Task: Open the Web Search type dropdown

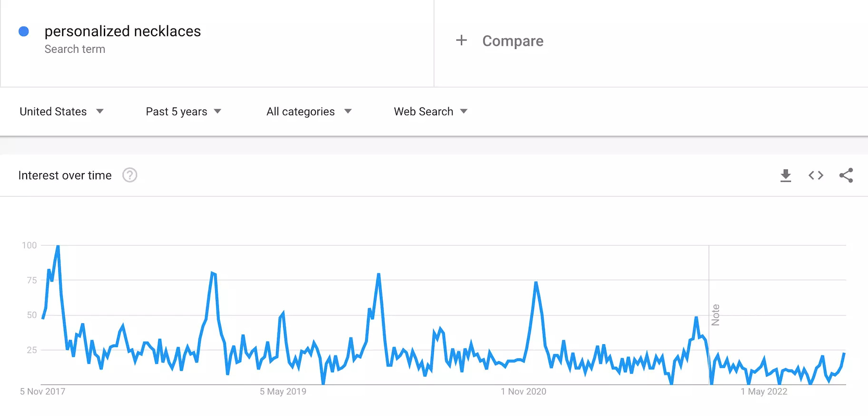Action: pyautogui.click(x=431, y=112)
